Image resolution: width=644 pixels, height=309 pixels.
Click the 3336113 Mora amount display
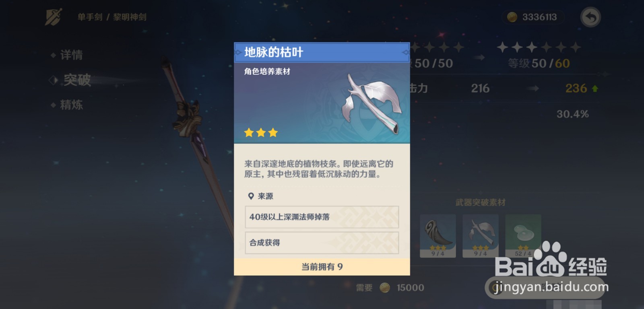click(x=539, y=17)
